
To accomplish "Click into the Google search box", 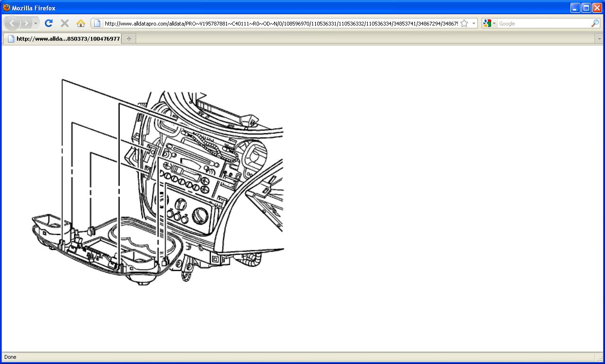I will (544, 23).
